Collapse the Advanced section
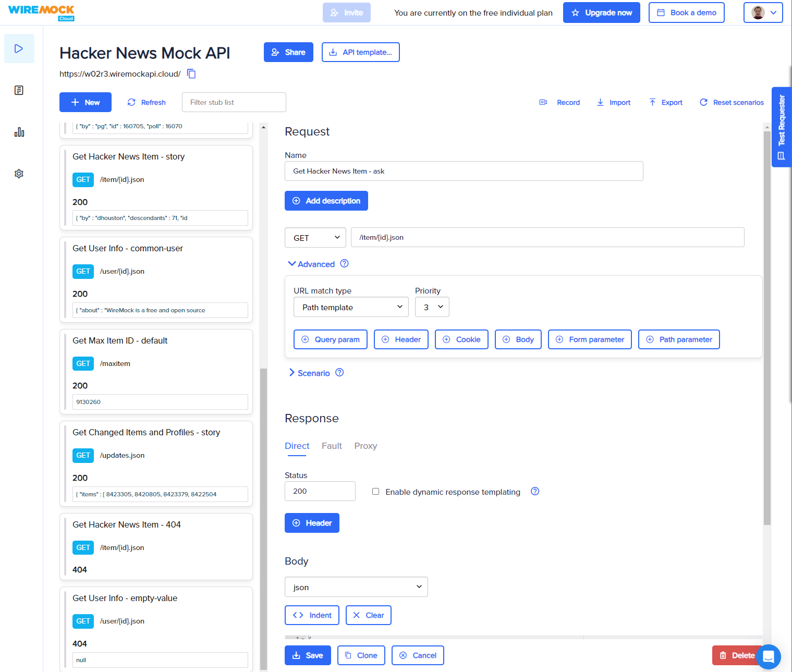The width and height of the screenshot is (792, 672). pos(311,264)
